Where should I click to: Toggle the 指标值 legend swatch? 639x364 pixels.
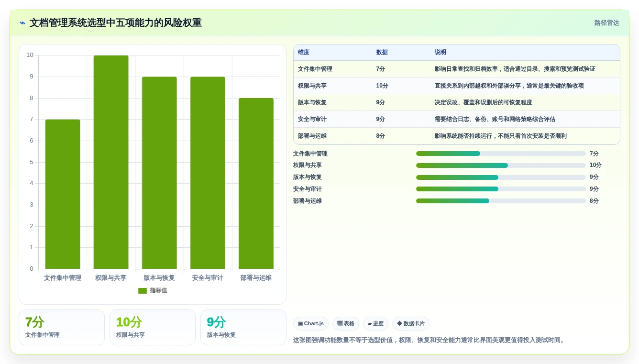pyautogui.click(x=143, y=291)
